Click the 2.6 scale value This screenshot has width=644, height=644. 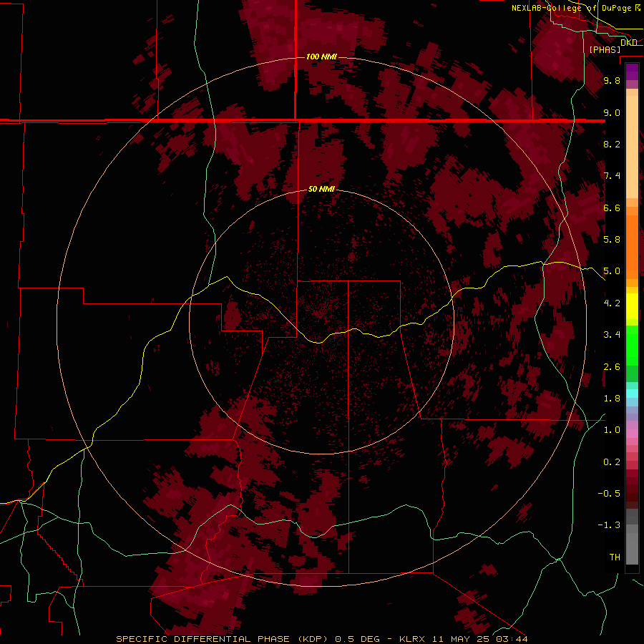click(x=612, y=366)
